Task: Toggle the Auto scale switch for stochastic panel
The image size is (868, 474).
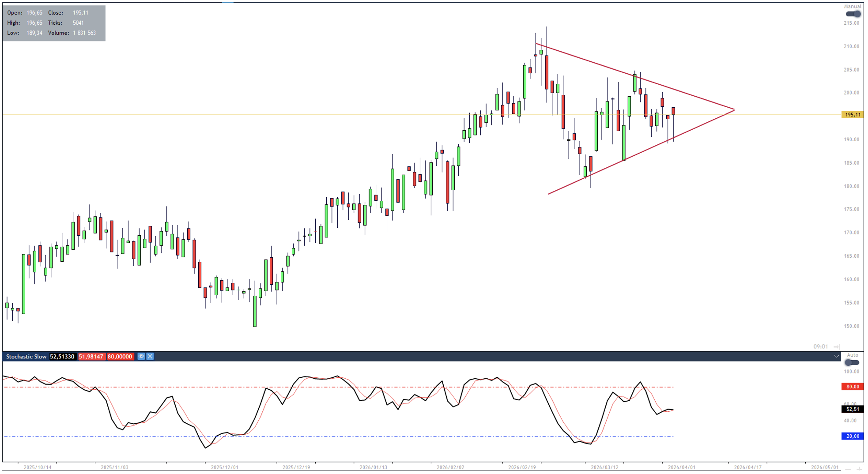Action: pyautogui.click(x=852, y=363)
